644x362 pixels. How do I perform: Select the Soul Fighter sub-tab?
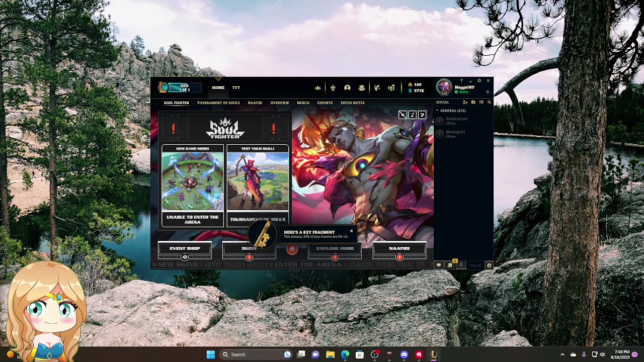(x=176, y=103)
